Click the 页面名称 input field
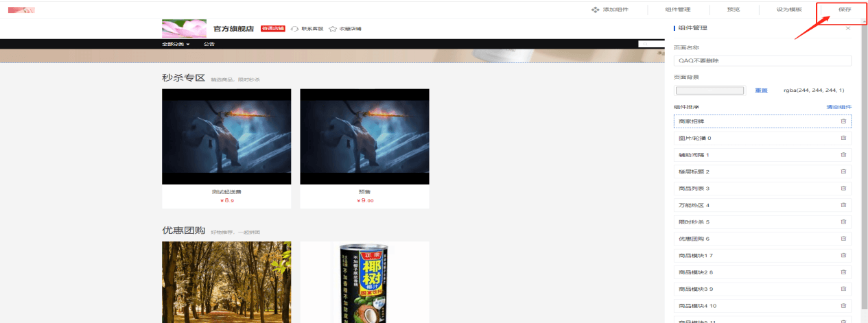 tap(762, 60)
